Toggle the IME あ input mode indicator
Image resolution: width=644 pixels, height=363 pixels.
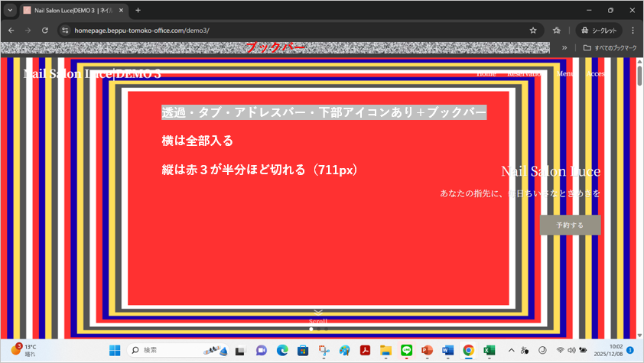tap(525, 350)
